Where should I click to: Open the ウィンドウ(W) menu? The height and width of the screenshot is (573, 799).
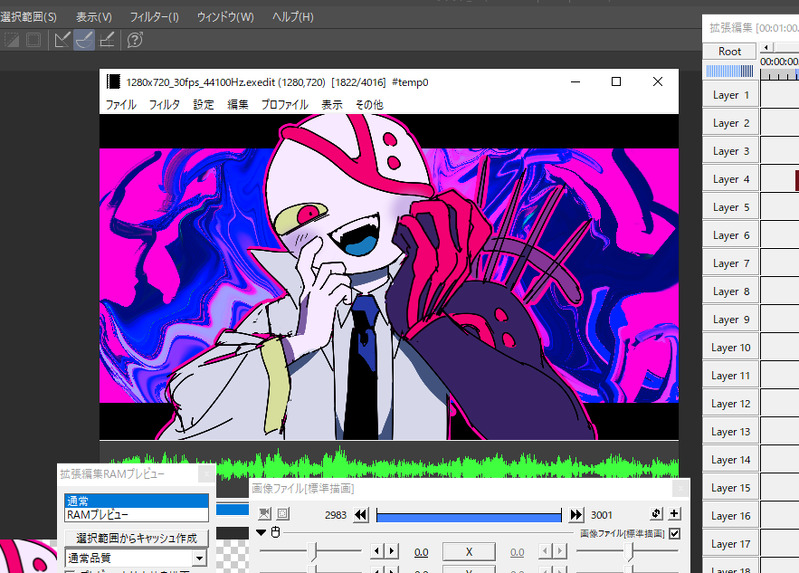225,17
